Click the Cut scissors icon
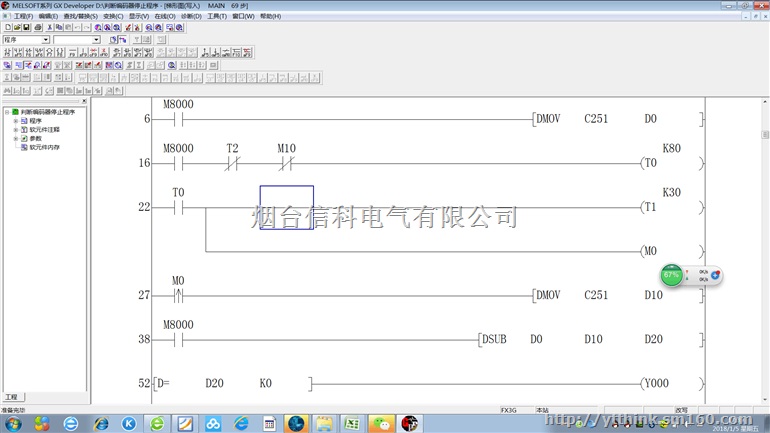Screen dimensions: 770x433 pyautogui.click(x=50, y=27)
